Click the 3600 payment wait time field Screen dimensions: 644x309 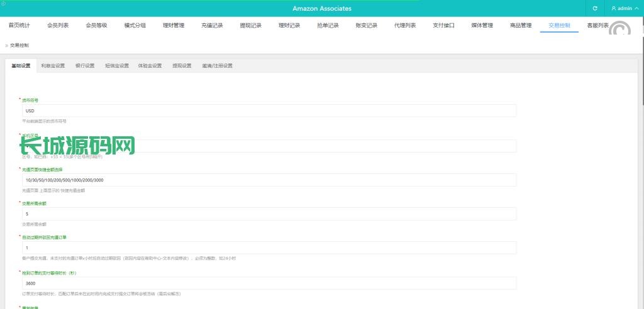coord(269,283)
